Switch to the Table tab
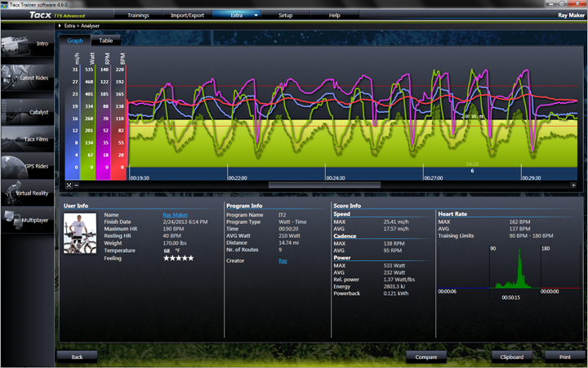This screenshot has height=368, width=588. (105, 41)
